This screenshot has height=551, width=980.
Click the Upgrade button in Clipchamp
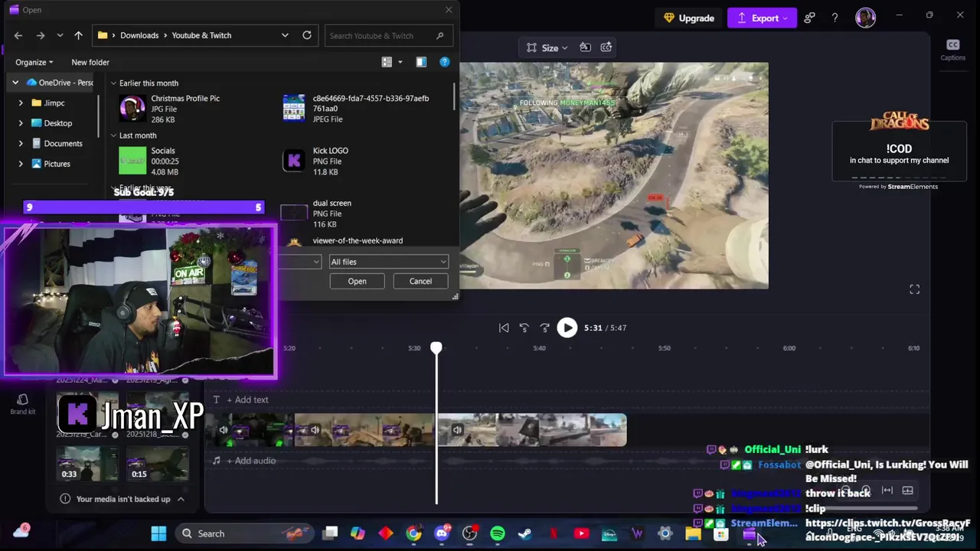[688, 18]
